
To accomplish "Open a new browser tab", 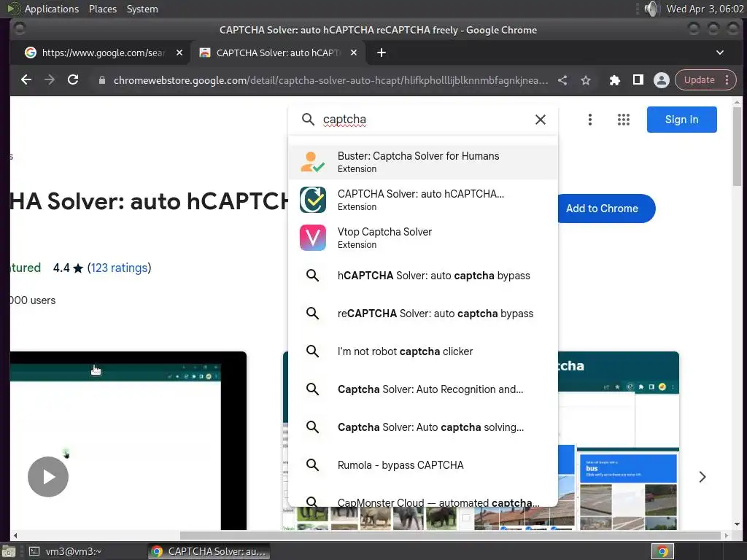I will pos(381,52).
